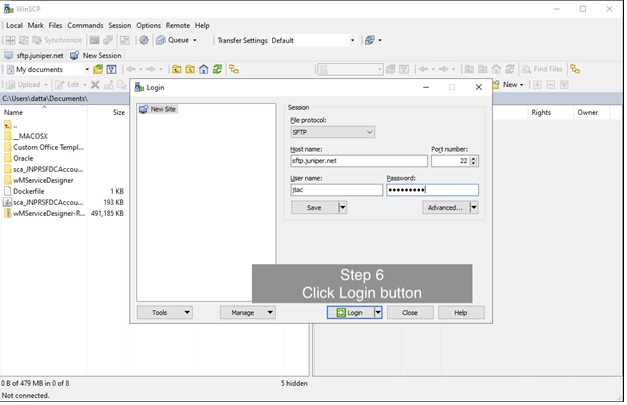The image size is (627, 405).
Task: Click the Help button in Login dialog
Action: (x=461, y=313)
